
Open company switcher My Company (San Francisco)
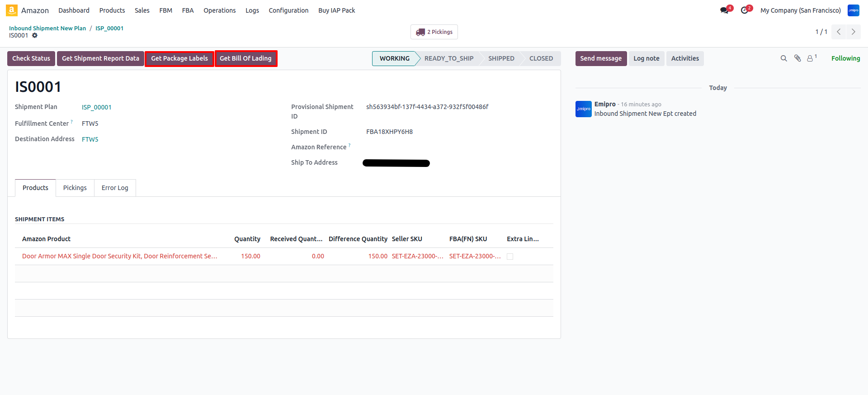[800, 10]
